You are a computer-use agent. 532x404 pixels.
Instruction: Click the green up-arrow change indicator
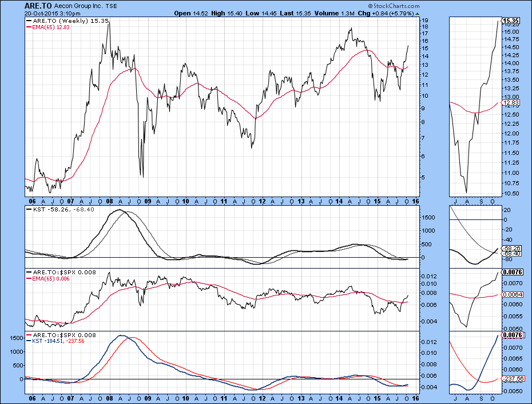pos(417,14)
